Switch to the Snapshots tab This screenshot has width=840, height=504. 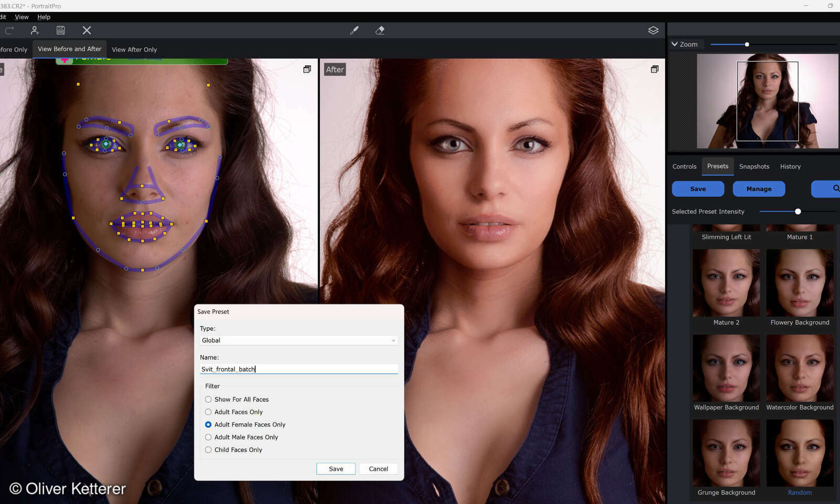tap(754, 166)
